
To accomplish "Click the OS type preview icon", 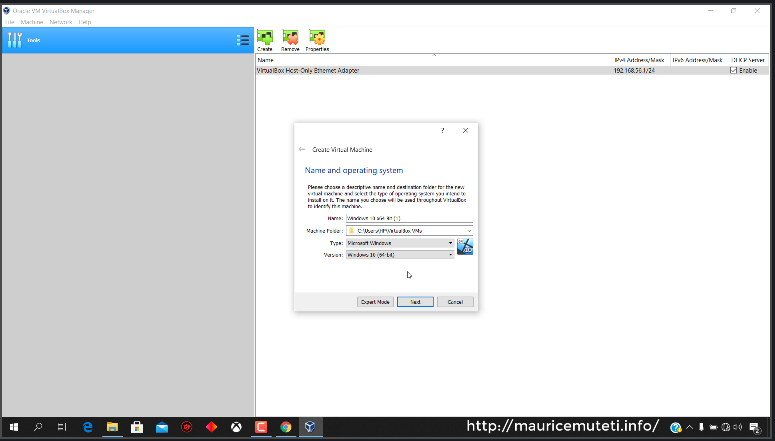I will (x=465, y=246).
